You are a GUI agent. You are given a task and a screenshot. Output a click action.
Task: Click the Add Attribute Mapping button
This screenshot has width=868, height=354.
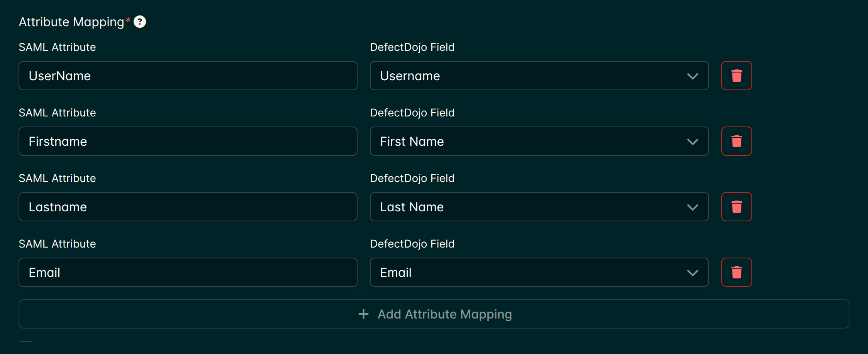(x=434, y=314)
